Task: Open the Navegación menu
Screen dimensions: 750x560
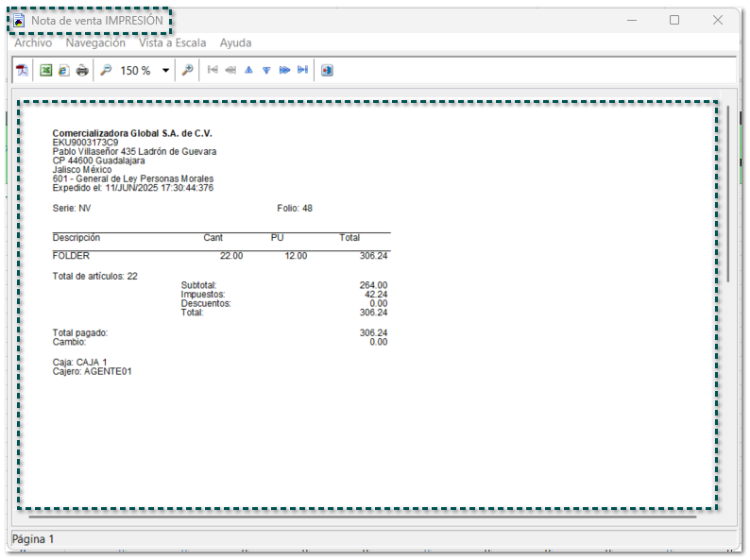Action: coord(95,43)
